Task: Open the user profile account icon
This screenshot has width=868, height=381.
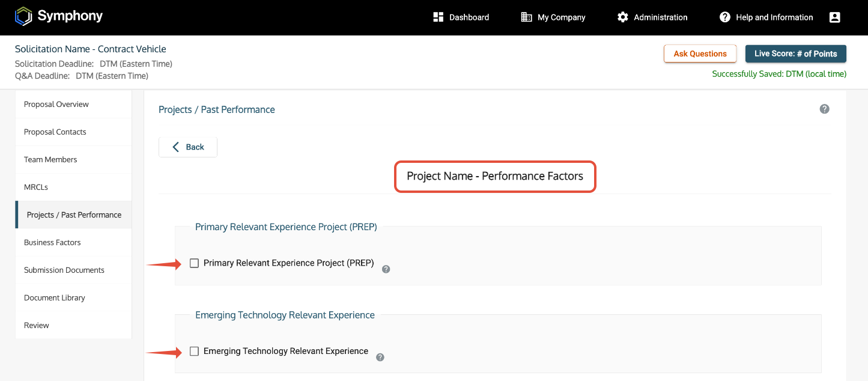Action: pos(834,17)
